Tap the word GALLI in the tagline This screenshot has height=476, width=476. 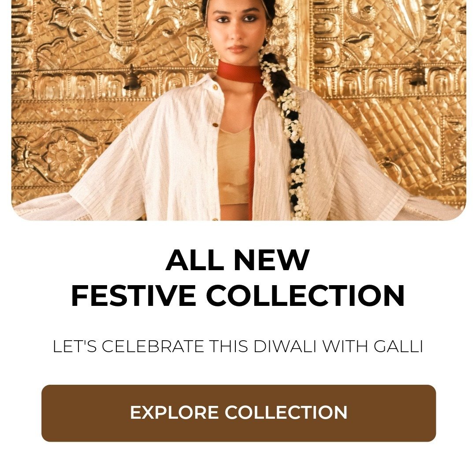398,346
